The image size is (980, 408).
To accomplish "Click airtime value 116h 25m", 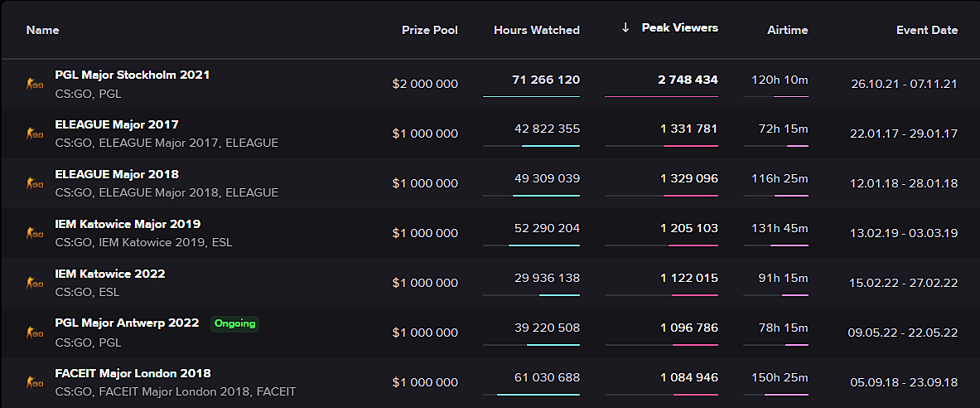I will coord(780,178).
